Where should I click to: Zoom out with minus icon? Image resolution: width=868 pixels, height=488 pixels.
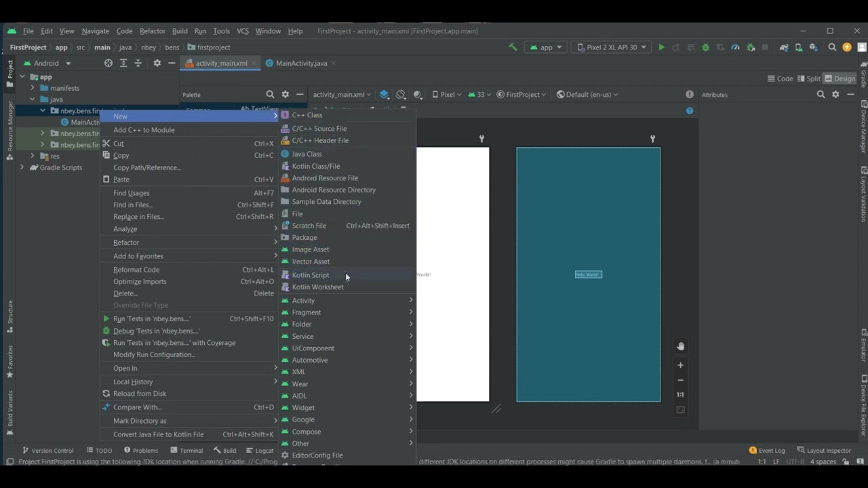pyautogui.click(x=681, y=380)
